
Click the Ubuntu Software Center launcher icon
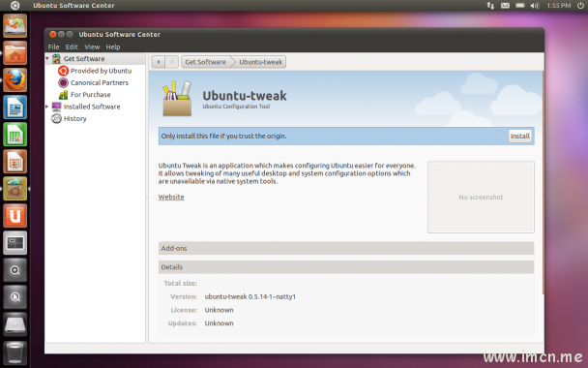[x=15, y=189]
